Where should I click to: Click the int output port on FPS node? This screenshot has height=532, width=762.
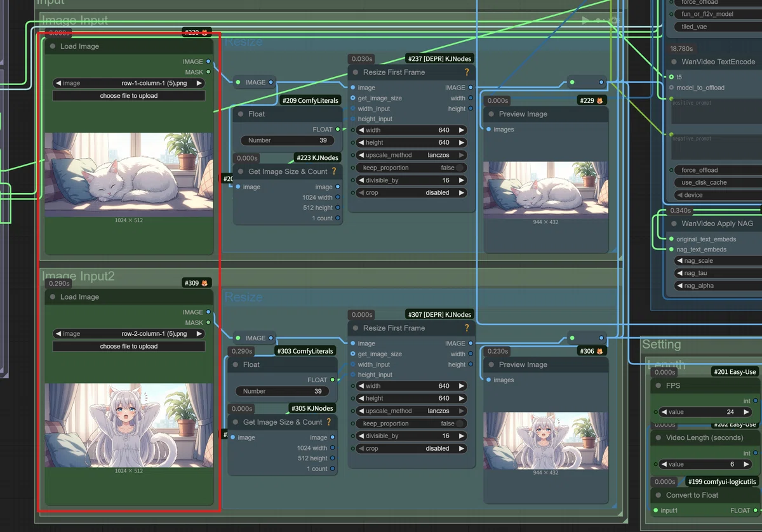pyautogui.click(x=755, y=401)
